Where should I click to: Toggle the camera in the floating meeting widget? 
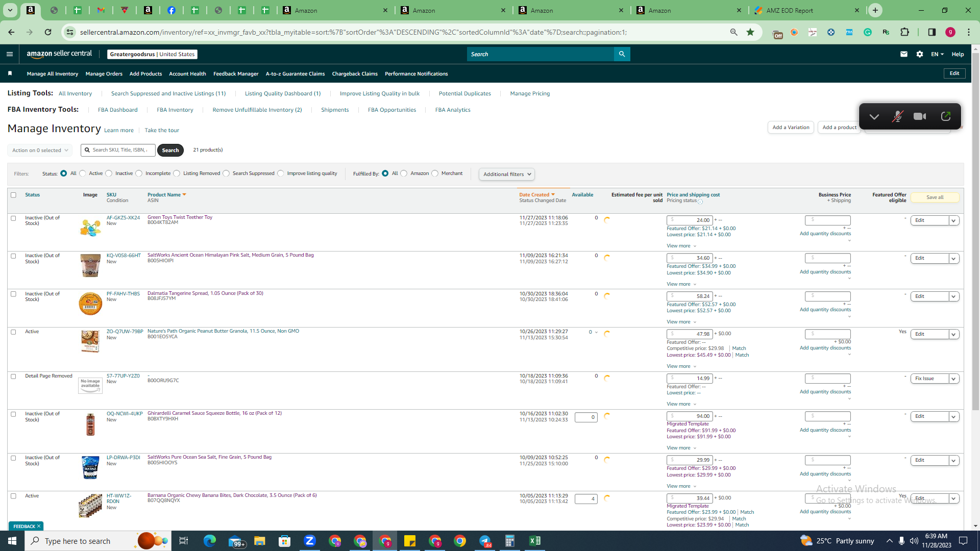(x=920, y=116)
